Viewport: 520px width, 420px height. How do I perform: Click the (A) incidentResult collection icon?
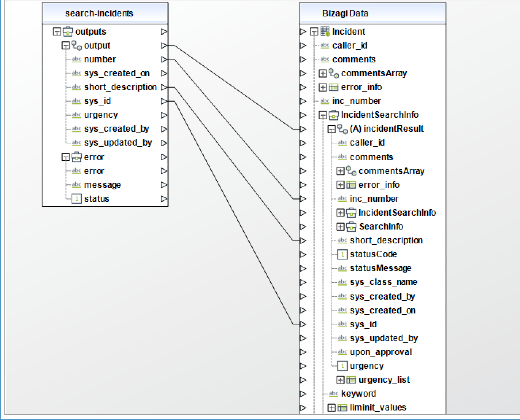pos(343,129)
